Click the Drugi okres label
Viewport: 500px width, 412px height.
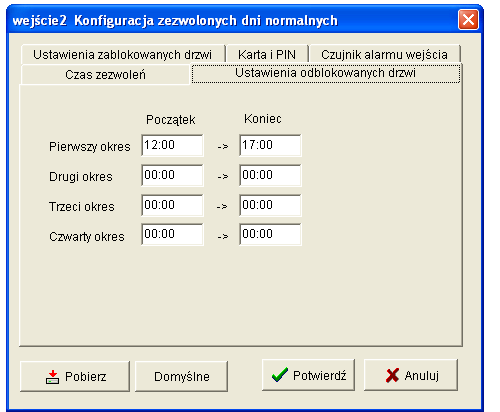coord(81,177)
